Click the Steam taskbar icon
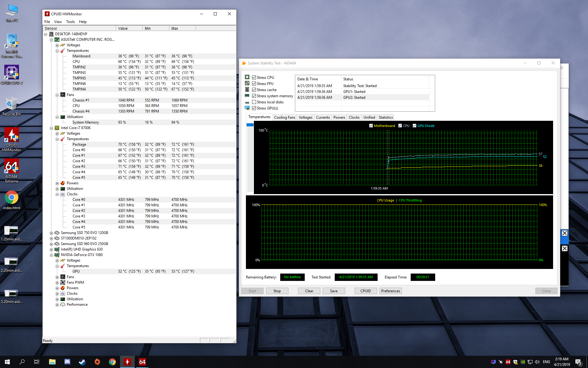The width and height of the screenshot is (588, 368). [x=82, y=362]
